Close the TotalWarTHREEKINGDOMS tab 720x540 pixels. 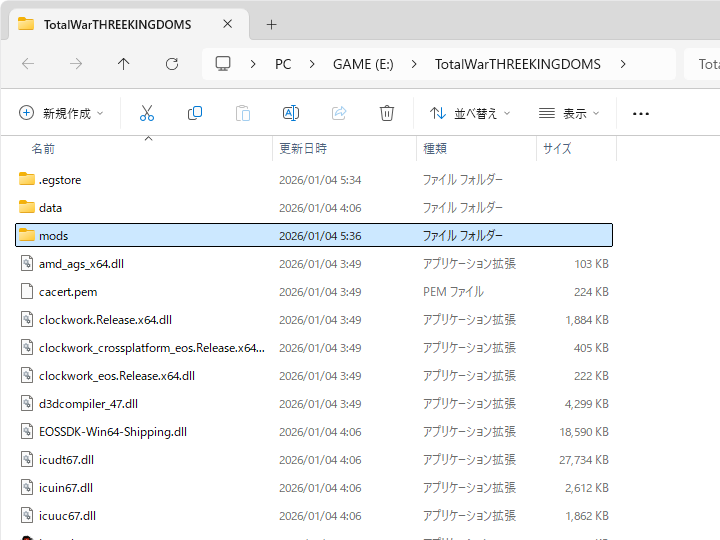click(227, 24)
